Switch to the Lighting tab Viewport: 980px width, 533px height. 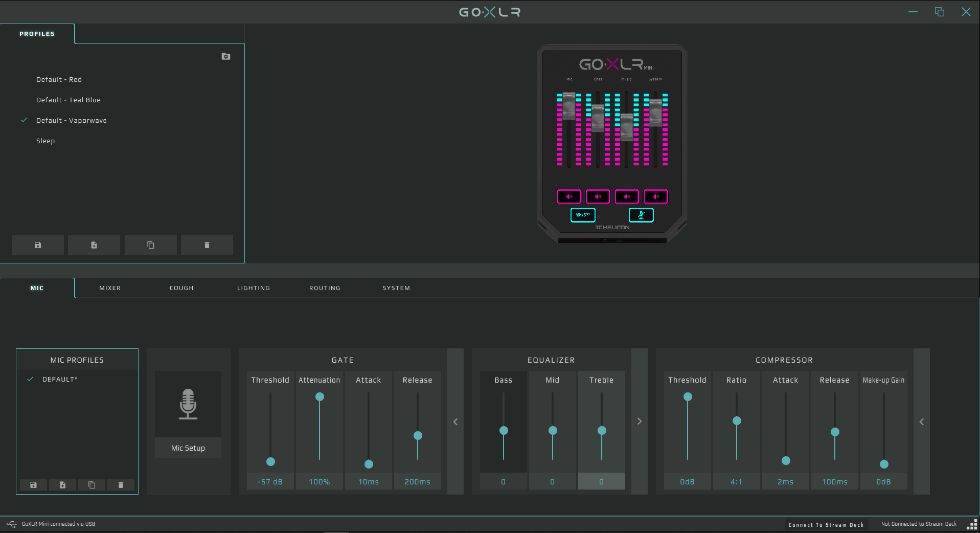click(253, 288)
